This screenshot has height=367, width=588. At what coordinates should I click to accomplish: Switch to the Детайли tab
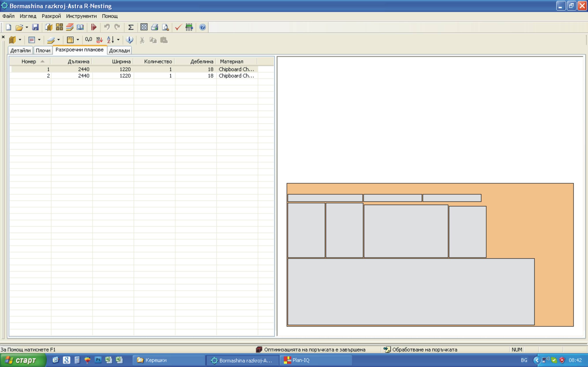21,50
